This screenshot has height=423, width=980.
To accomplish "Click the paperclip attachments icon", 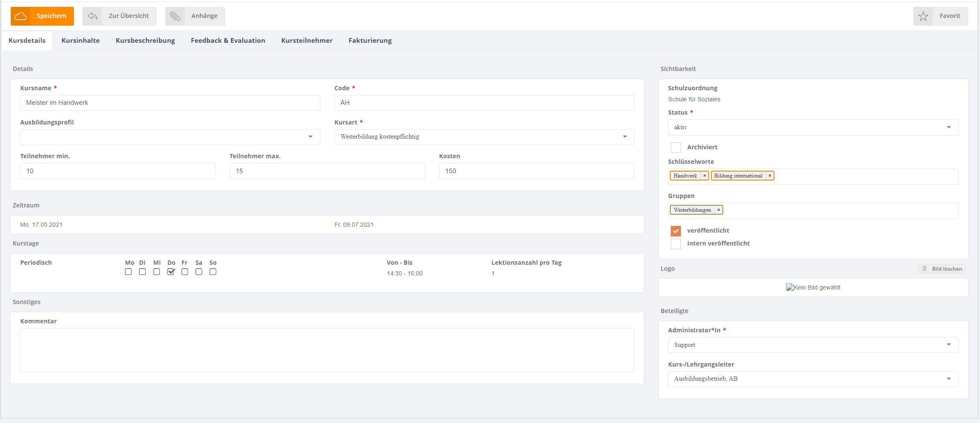I will [175, 16].
